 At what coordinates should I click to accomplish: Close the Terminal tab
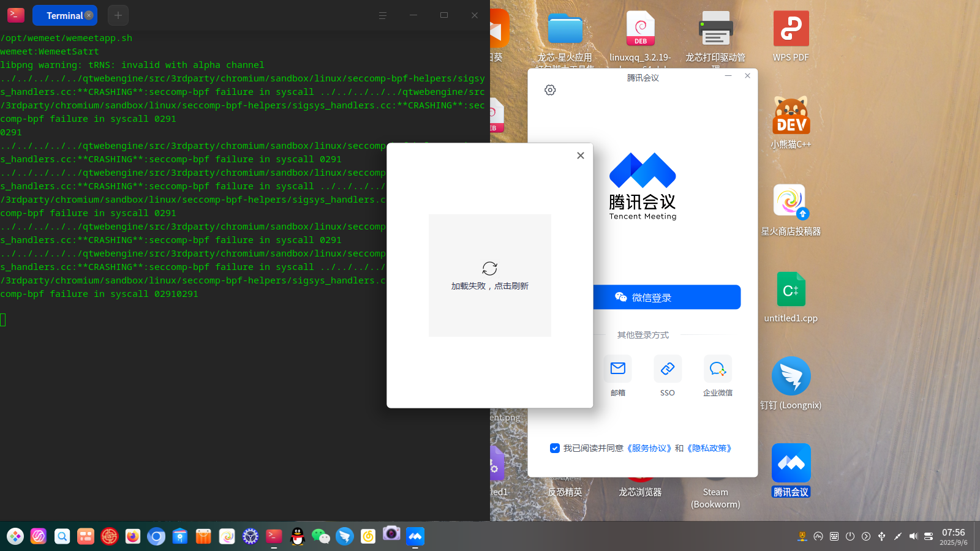(x=89, y=15)
